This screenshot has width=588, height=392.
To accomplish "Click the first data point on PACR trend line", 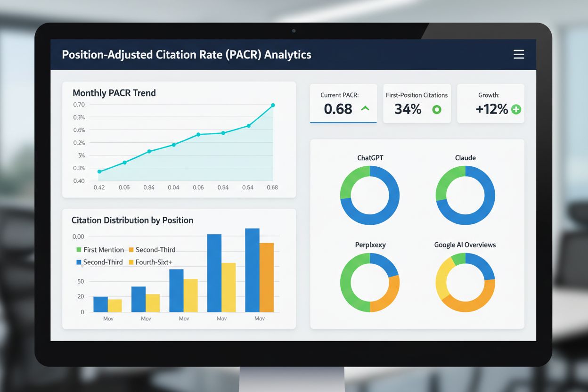I will (x=99, y=171).
